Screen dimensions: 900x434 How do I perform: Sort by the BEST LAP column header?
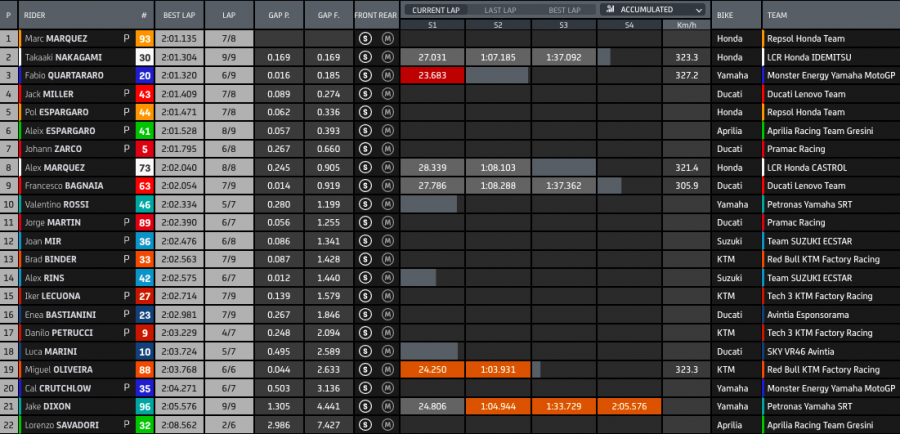click(x=180, y=16)
